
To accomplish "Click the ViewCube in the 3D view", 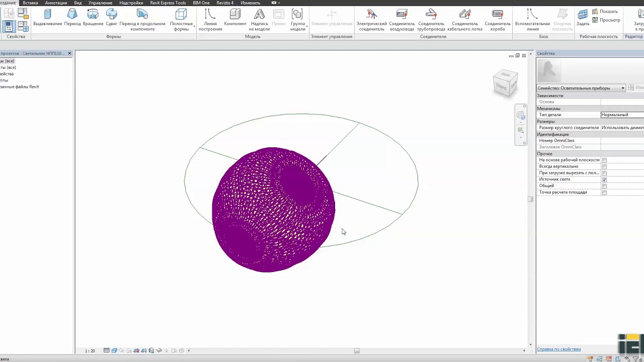I will [x=505, y=83].
